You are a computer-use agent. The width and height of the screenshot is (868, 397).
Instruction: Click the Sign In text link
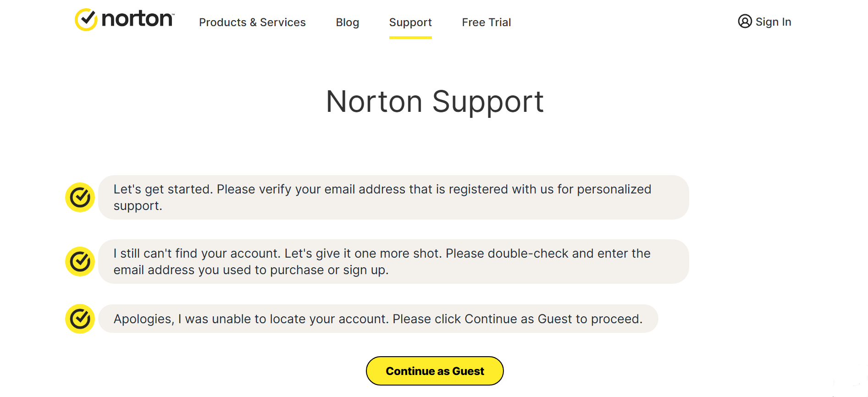click(773, 22)
